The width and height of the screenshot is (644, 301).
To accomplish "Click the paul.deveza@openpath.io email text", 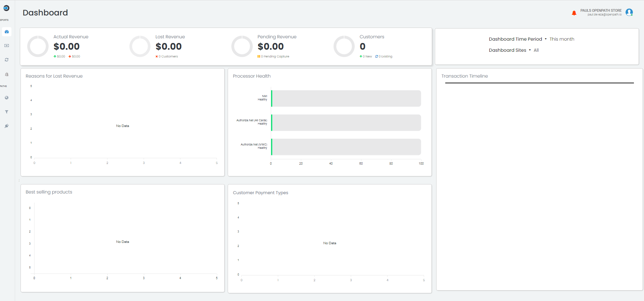I will [x=604, y=15].
